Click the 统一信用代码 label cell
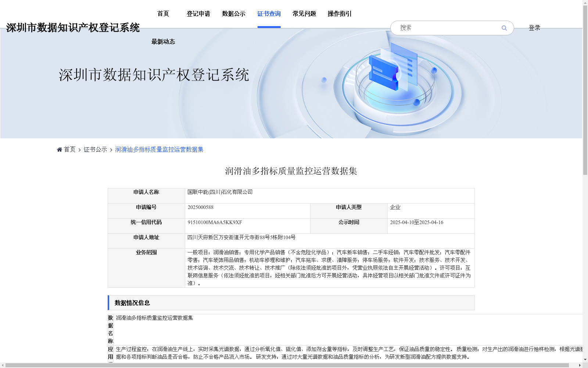This screenshot has height=368, width=588. click(146, 226)
